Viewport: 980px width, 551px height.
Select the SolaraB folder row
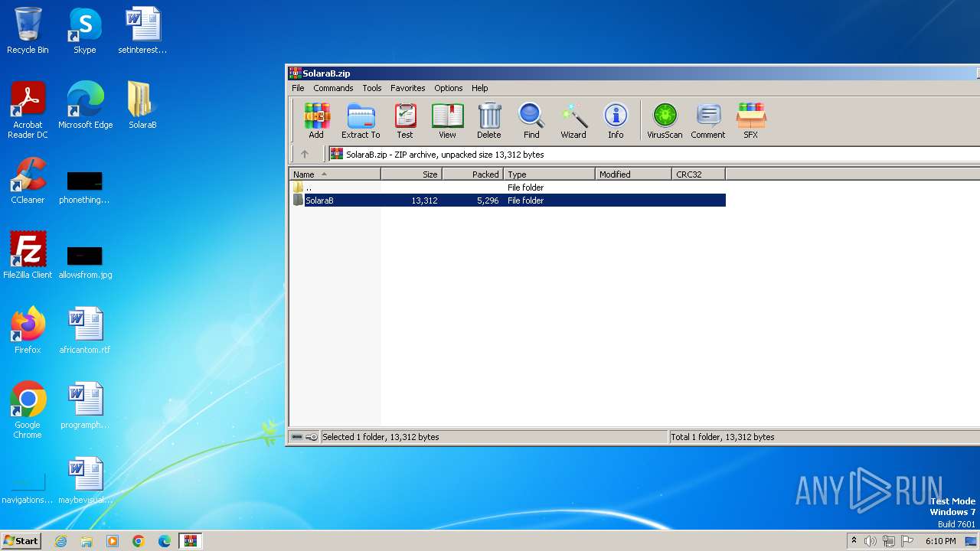pyautogui.click(x=508, y=201)
